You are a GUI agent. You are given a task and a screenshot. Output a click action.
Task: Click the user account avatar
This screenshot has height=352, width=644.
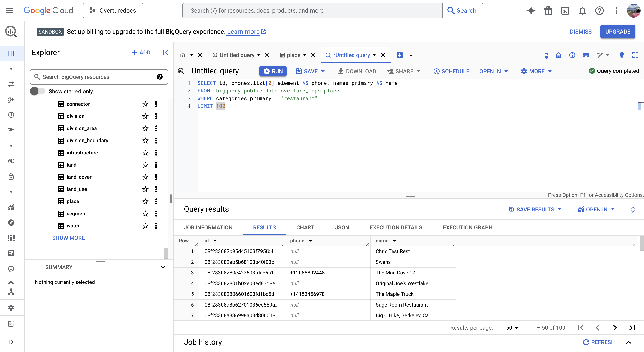point(633,10)
